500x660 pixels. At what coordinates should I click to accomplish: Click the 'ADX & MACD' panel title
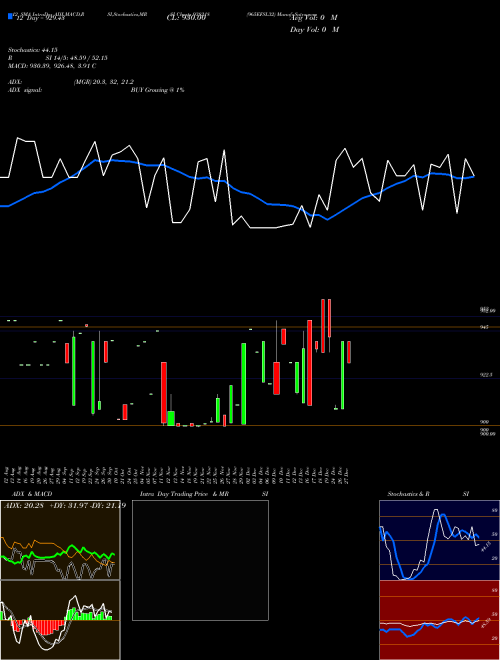coord(32,494)
